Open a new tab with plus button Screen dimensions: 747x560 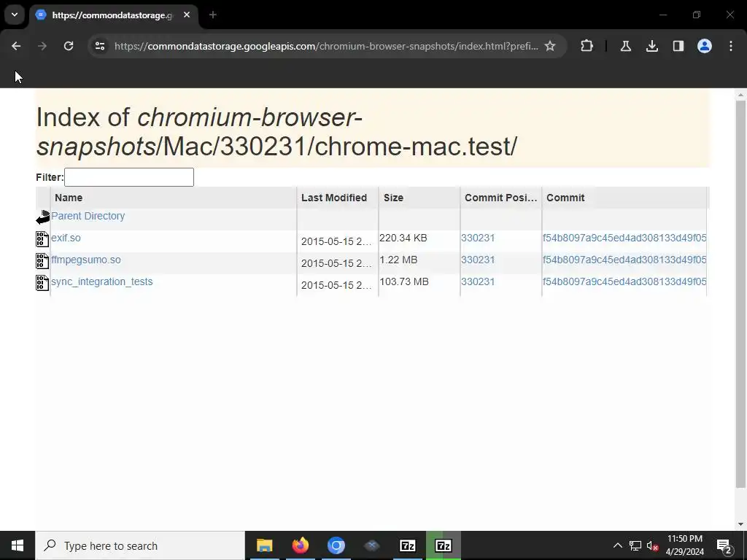point(213,15)
